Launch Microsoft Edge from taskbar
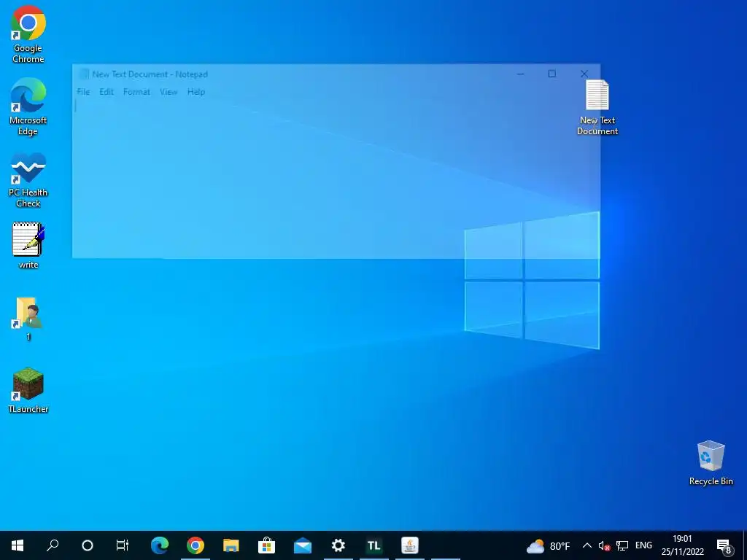The width and height of the screenshot is (747, 560). tap(160, 545)
